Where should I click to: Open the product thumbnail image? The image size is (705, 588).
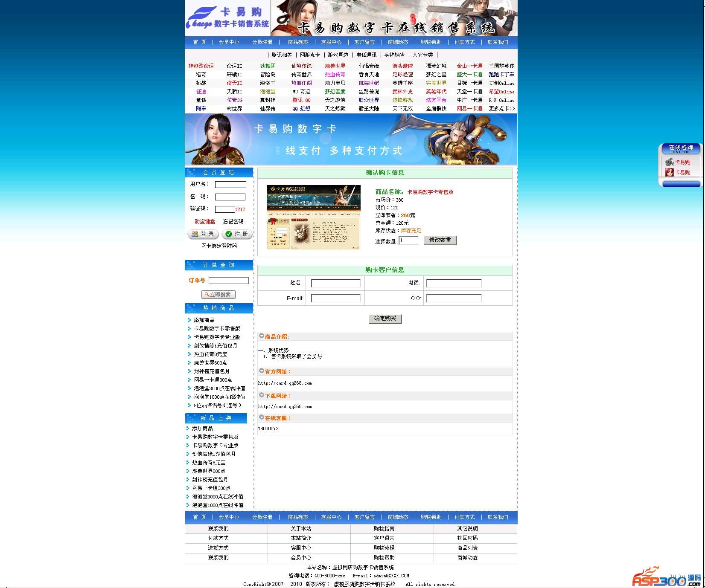click(314, 217)
